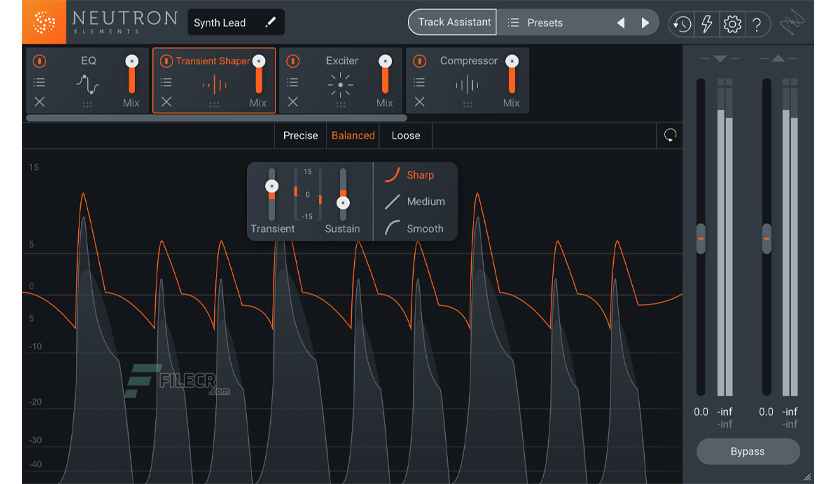Screen dimensions: 836x484
Task: Click the Medium contour line icon
Action: pyautogui.click(x=392, y=201)
